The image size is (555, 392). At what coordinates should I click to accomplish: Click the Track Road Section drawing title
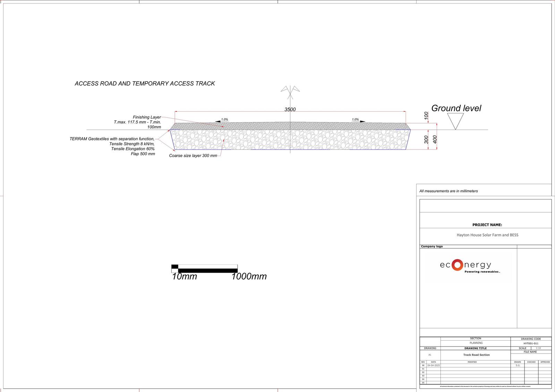click(476, 355)
